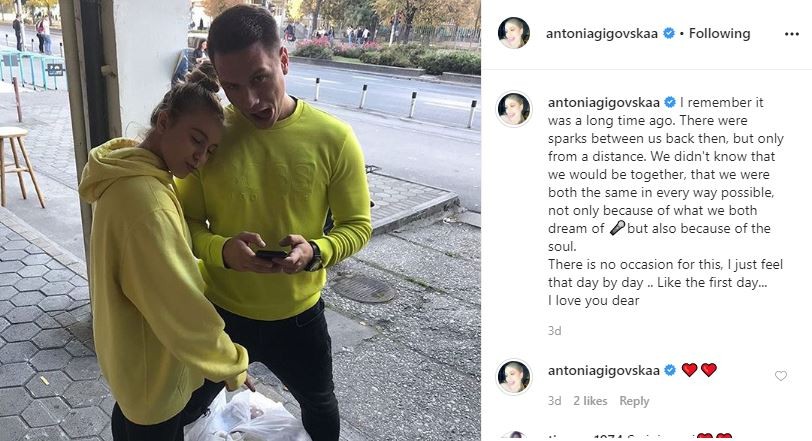Click the couple photo in yellow sweaters

coord(240,220)
